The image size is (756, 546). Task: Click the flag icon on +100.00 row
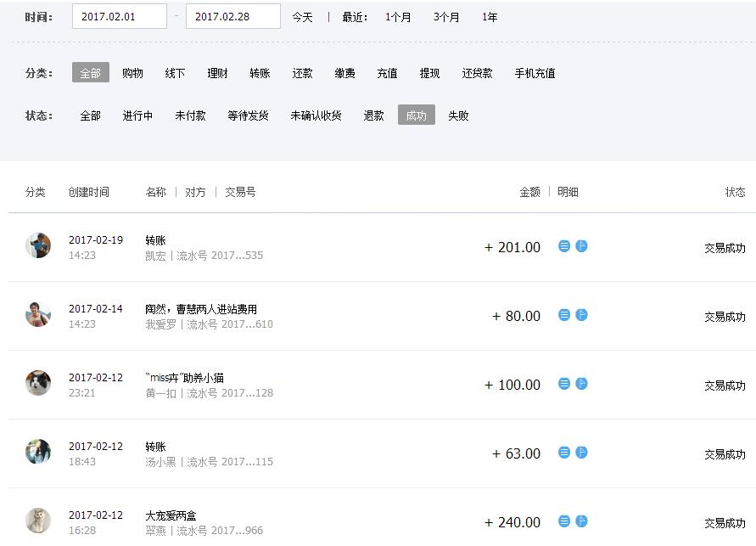(581, 384)
